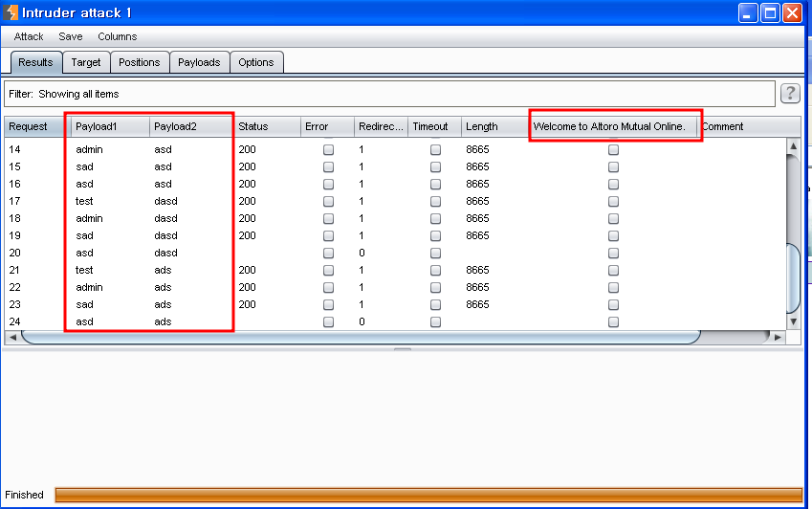
Task: Click the orange attack progress bar
Action: tap(428, 495)
